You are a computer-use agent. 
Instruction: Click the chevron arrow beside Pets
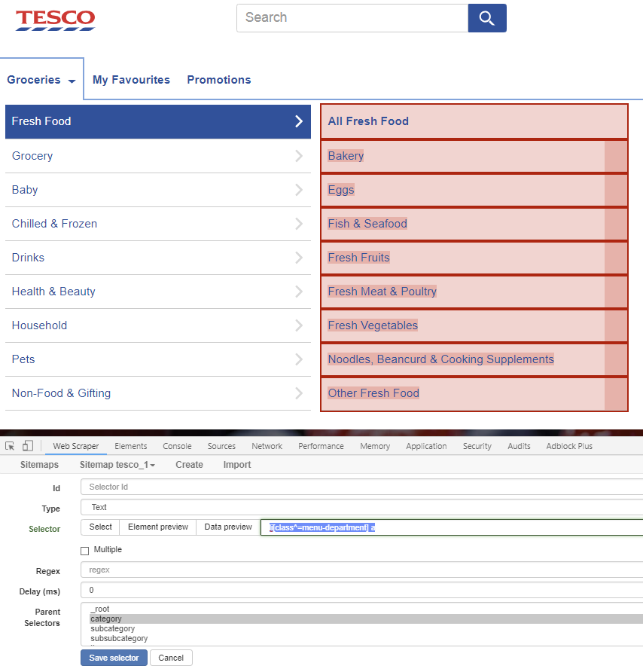[x=299, y=359]
